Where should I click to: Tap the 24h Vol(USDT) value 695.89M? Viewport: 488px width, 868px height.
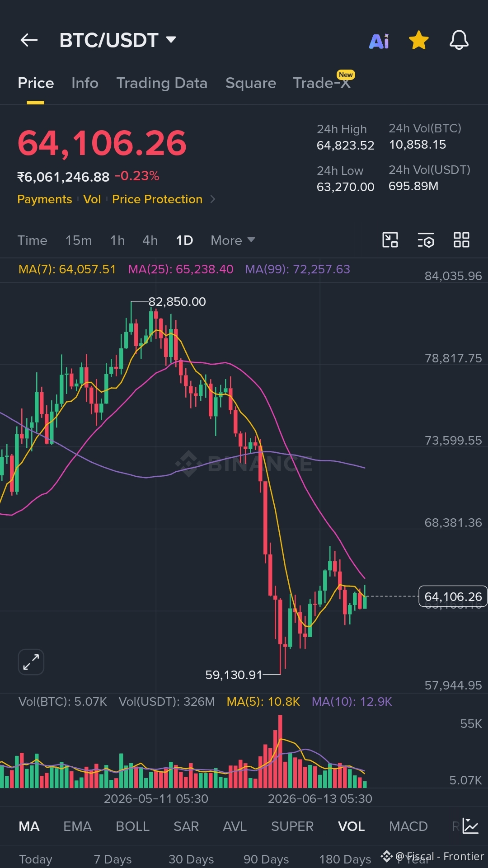413,186
